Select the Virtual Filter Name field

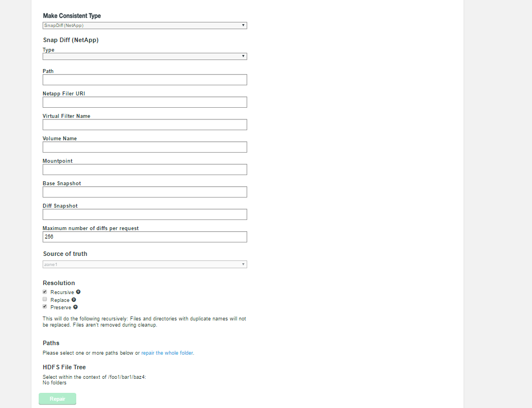pos(145,125)
